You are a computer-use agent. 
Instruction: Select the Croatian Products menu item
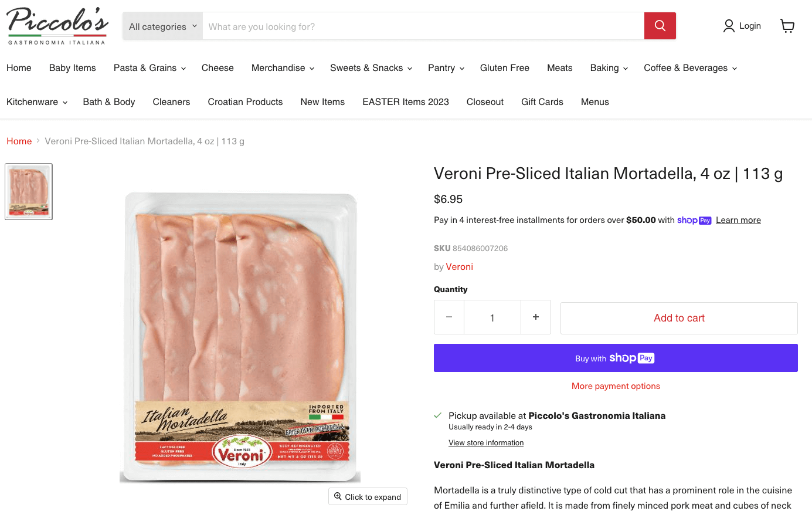click(x=245, y=101)
